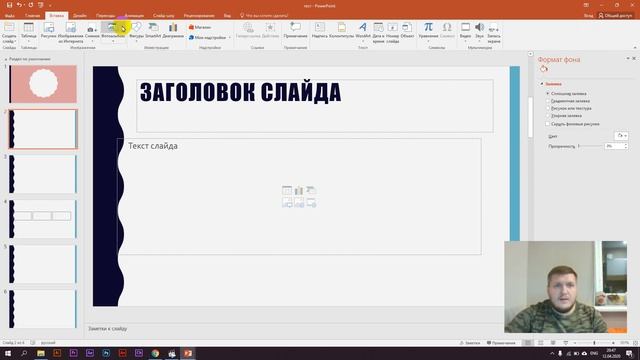Image resolution: width=640 pixels, height=360 pixels.
Task: Open Мои надстройки dropdown
Action: pyautogui.click(x=209, y=37)
